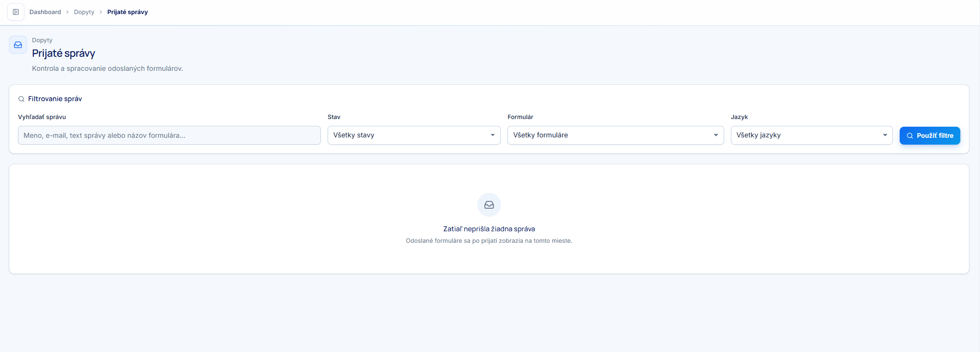Click the Jazyk field label

click(x=739, y=117)
